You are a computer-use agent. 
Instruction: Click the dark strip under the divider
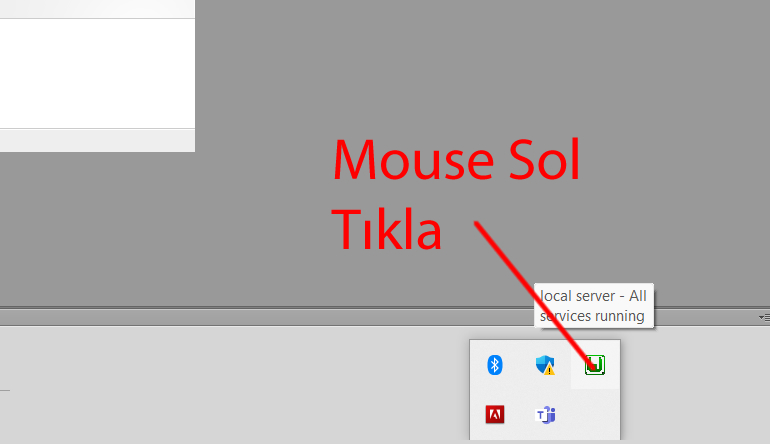click(300, 318)
